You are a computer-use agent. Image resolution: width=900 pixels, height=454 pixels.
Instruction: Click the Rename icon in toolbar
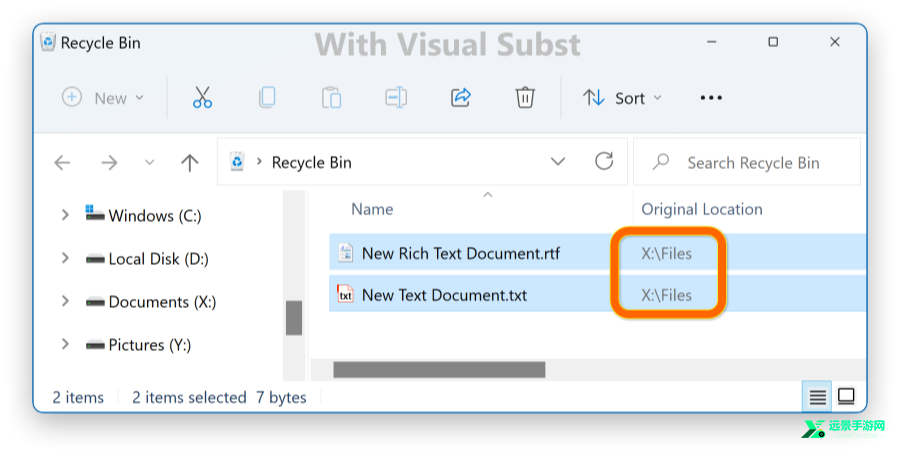[396, 98]
